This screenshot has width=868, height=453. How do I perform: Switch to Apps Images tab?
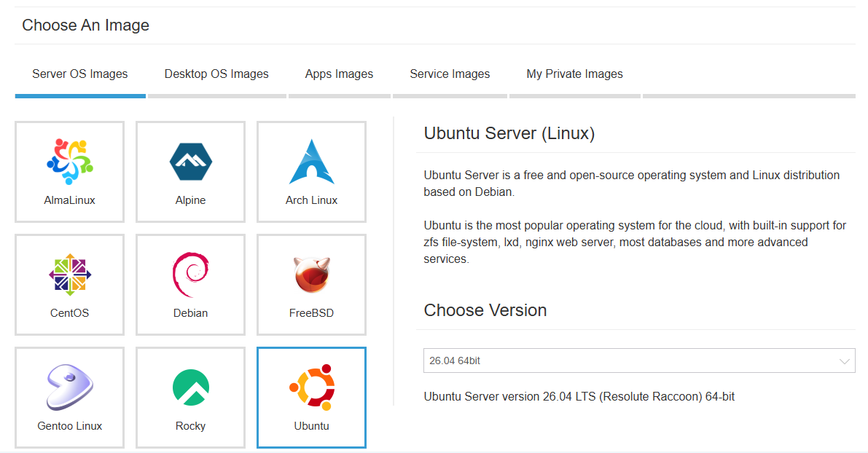tap(340, 74)
